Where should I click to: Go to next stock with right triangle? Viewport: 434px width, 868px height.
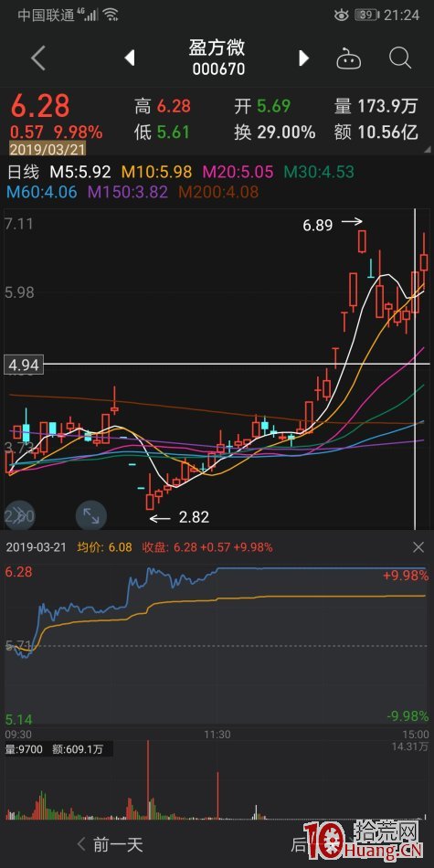303,58
